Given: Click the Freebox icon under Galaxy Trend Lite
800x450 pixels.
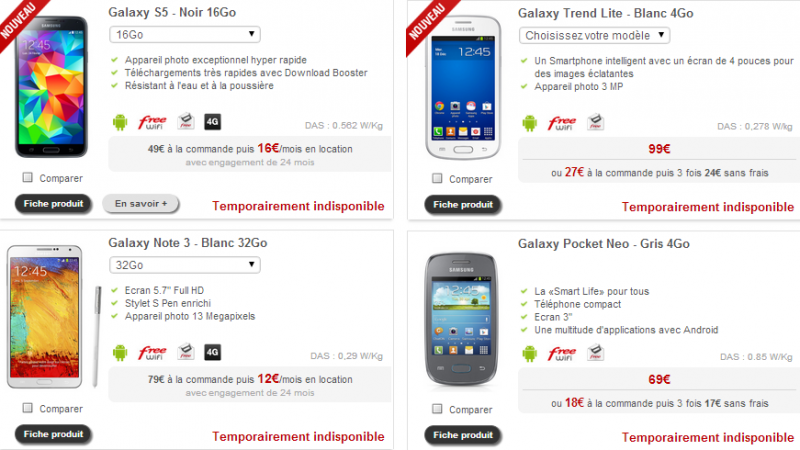Looking at the screenshot, I should coord(595,122).
